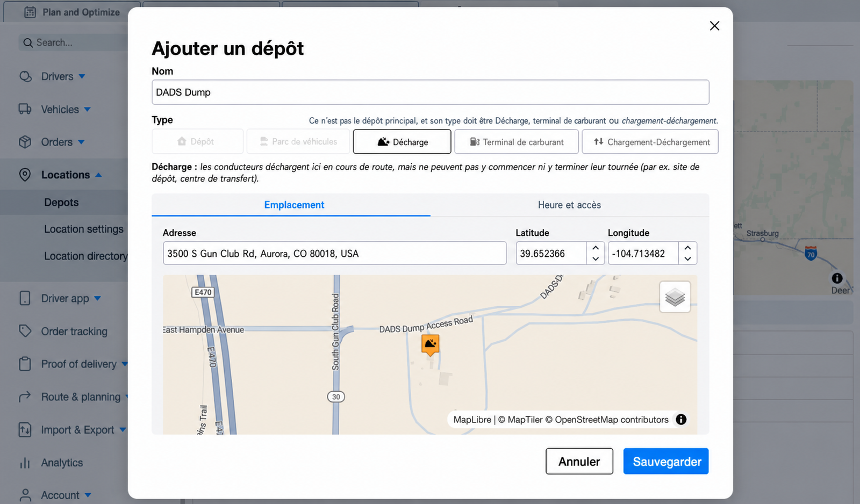Open Analytics in sidebar
The width and height of the screenshot is (860, 504).
62,463
